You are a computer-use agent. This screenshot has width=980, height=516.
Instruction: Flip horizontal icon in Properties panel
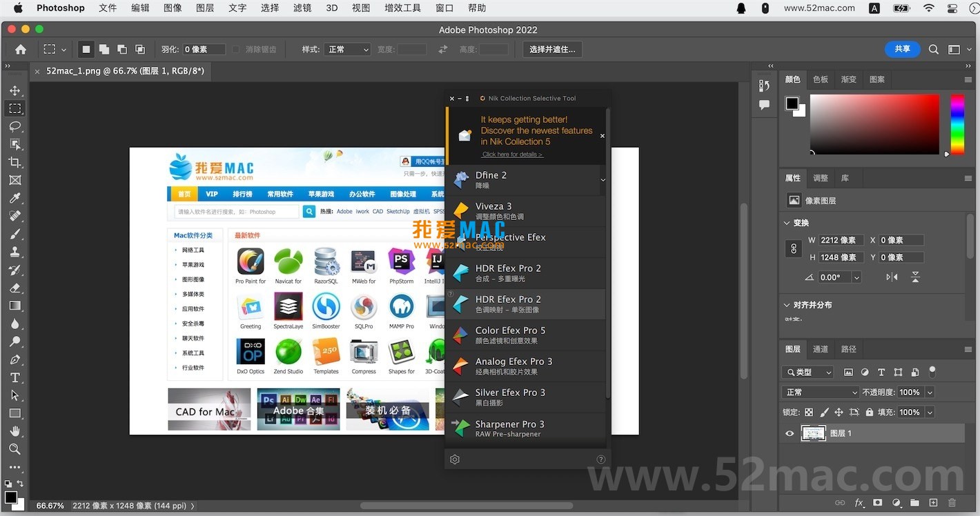[x=892, y=277]
